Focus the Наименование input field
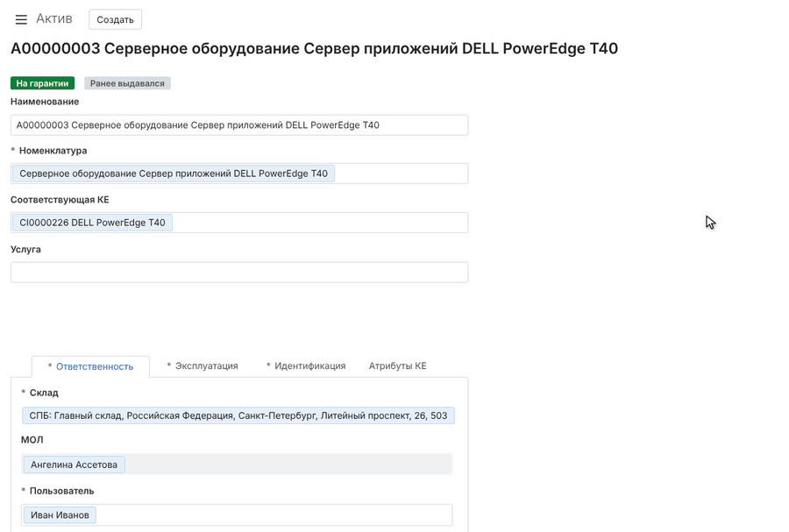 [x=239, y=125]
